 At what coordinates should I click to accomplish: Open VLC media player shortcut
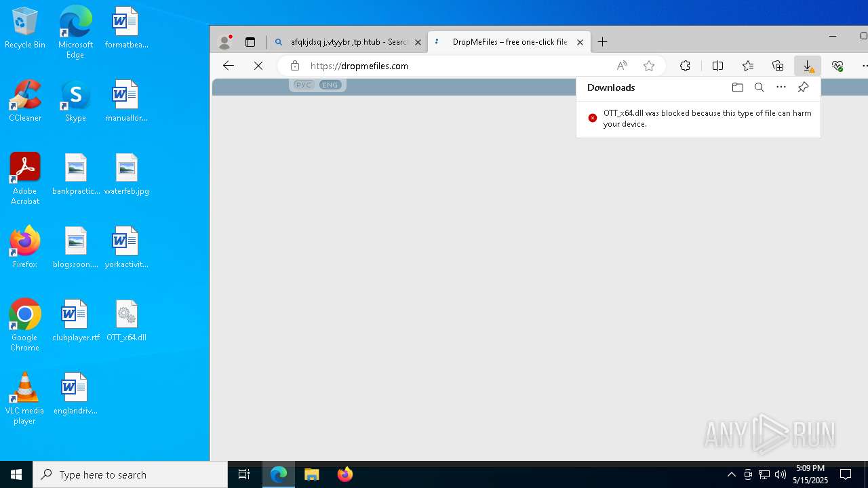point(25,399)
